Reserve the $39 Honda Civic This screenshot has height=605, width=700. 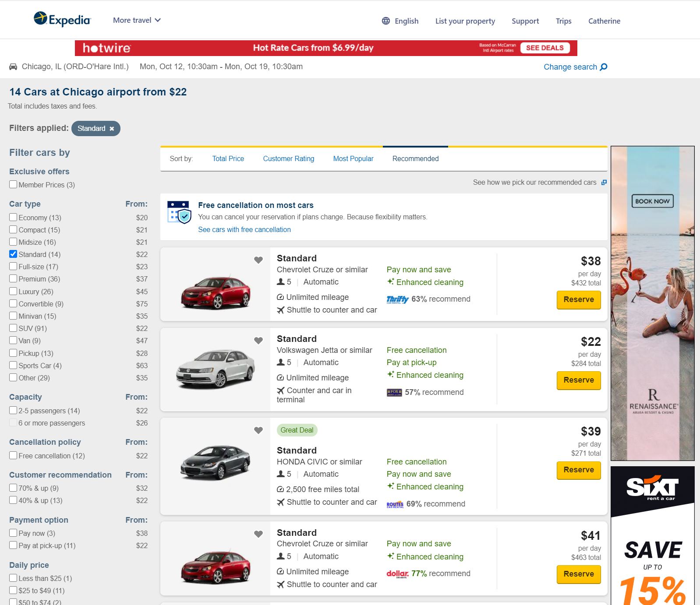pyautogui.click(x=579, y=470)
